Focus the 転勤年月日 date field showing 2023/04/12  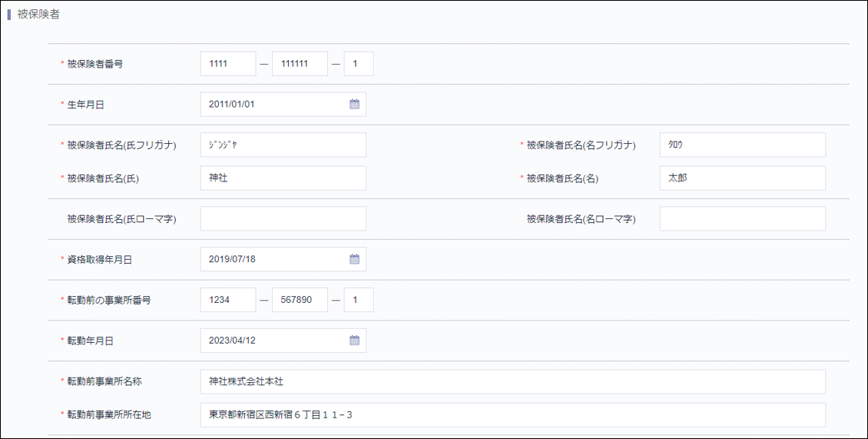pyautogui.click(x=273, y=341)
